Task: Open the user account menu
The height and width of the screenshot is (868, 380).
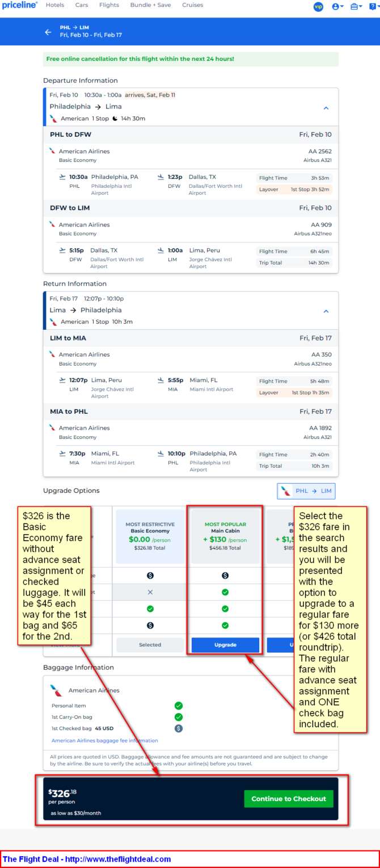Action: point(338,7)
